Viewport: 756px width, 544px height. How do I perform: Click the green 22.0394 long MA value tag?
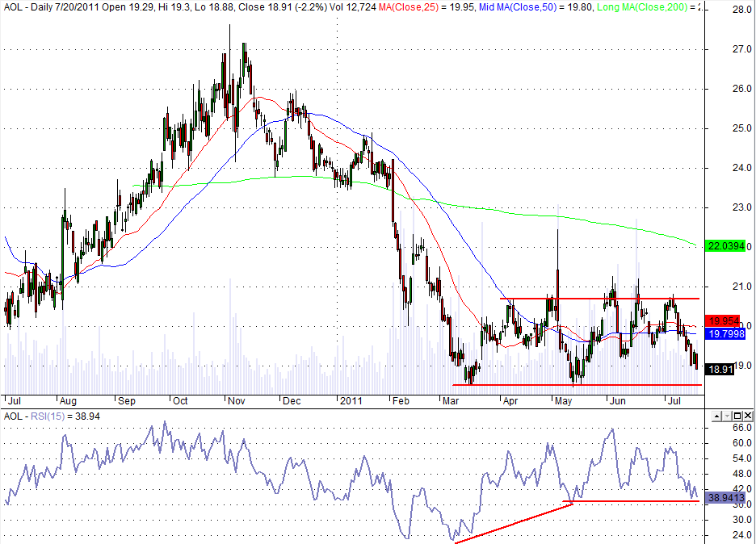click(x=725, y=246)
